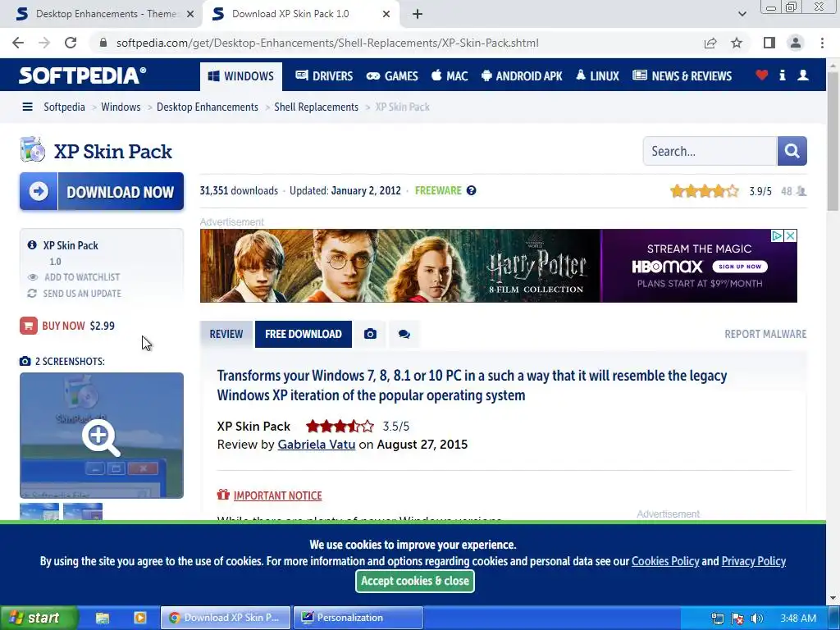Open the Privacy Policy link

click(754, 561)
